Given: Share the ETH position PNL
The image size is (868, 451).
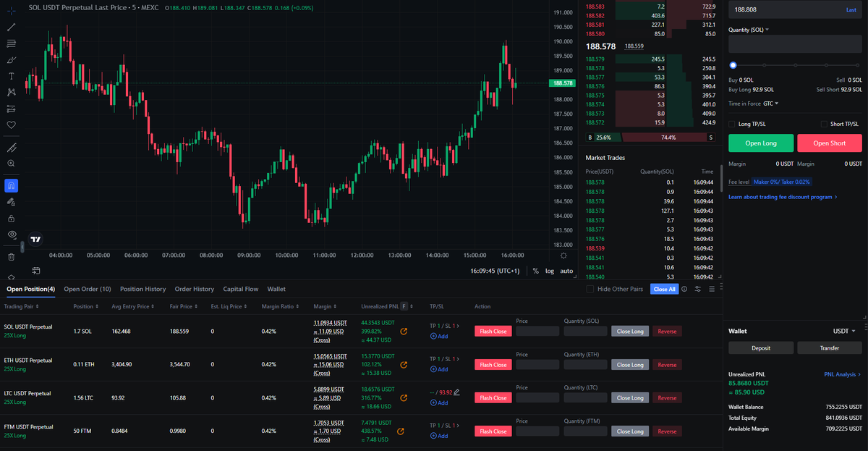Looking at the screenshot, I should point(403,364).
